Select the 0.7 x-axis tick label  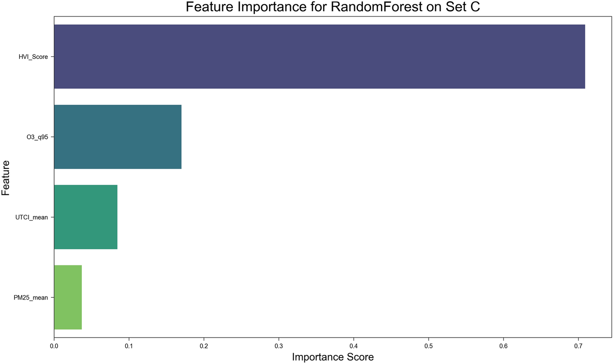pos(578,346)
